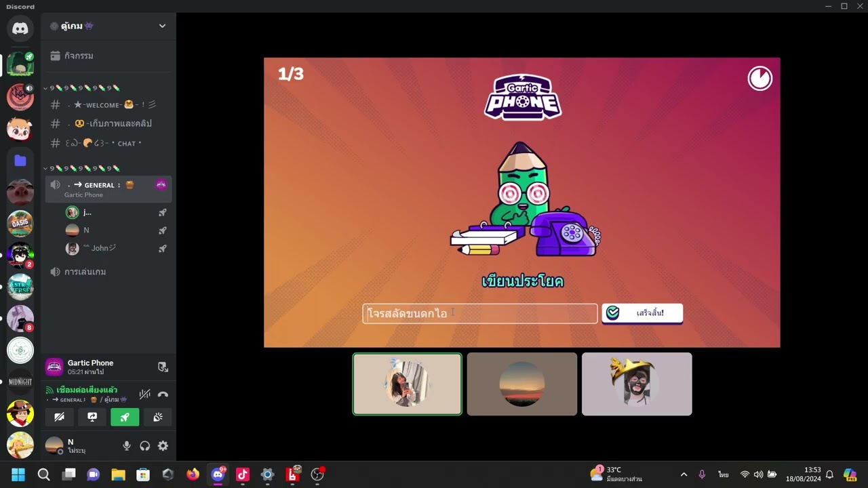Share your screen button

92,417
